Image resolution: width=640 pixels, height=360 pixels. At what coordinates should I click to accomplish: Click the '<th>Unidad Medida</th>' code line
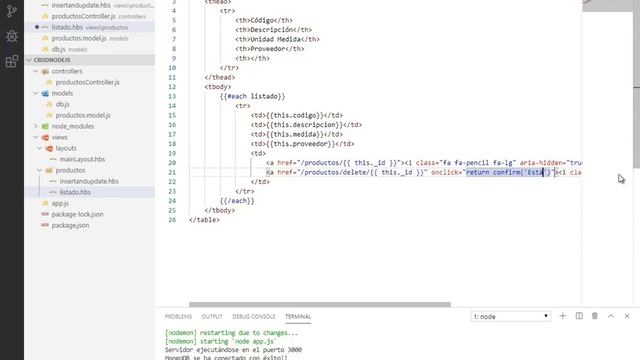point(277,40)
